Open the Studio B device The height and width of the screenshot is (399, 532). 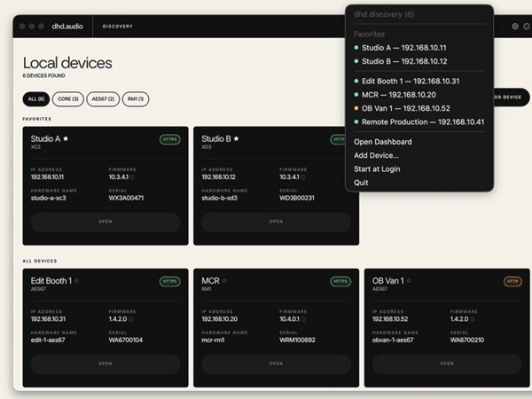click(x=276, y=222)
